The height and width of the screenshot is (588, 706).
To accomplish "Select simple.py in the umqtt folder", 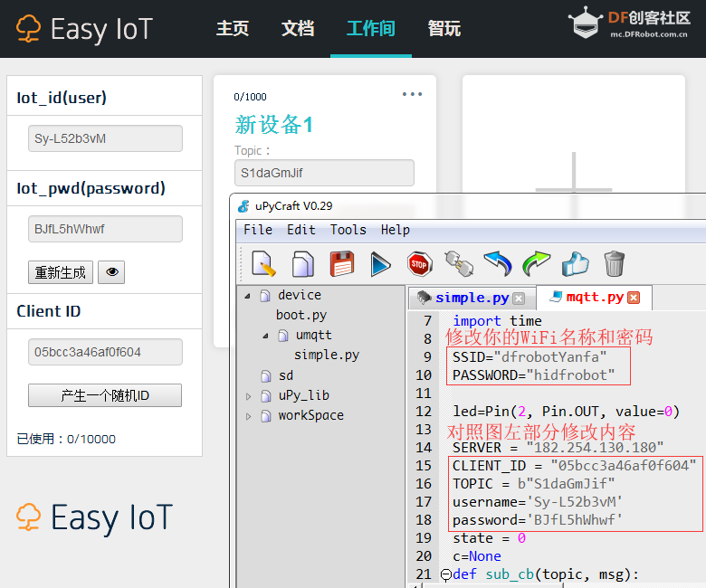I will click(x=327, y=356).
